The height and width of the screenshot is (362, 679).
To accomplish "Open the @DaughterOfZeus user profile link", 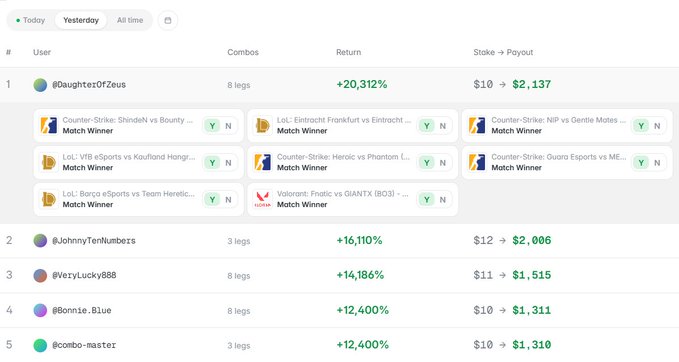I will tap(89, 85).
